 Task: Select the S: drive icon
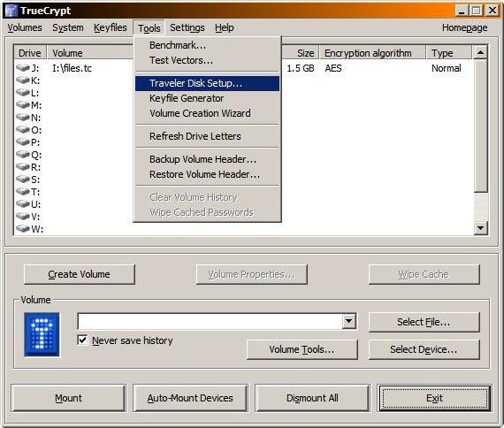coord(22,180)
